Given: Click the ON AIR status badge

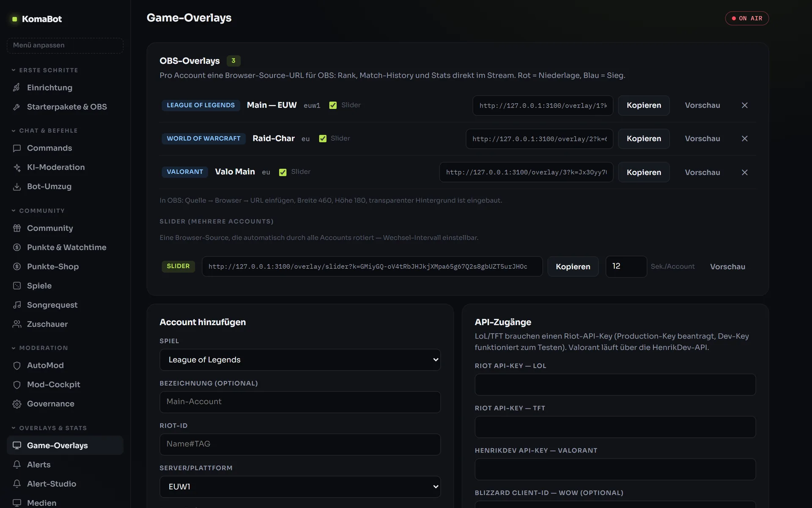Looking at the screenshot, I should [x=747, y=19].
